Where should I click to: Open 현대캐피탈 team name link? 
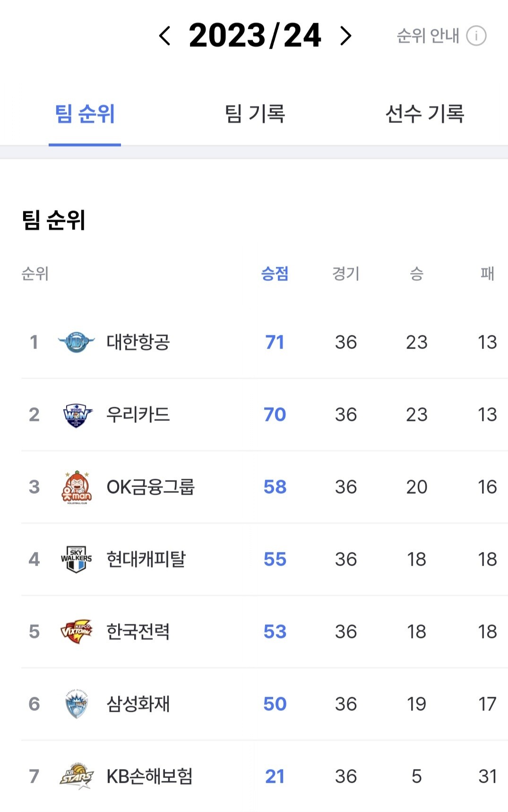coord(146,559)
